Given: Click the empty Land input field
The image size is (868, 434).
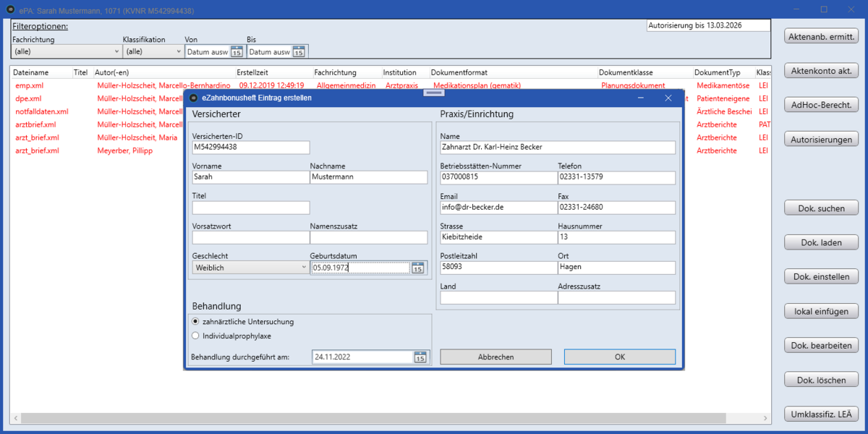Looking at the screenshot, I should [499, 297].
